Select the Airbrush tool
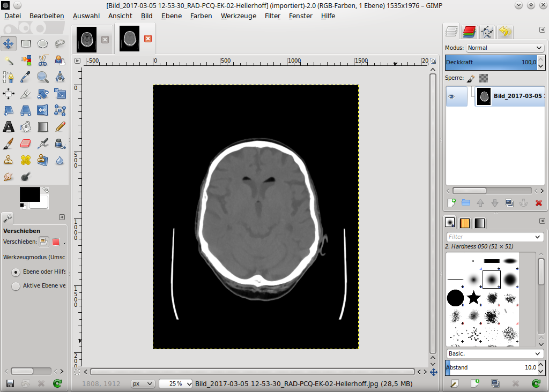 [x=43, y=144]
